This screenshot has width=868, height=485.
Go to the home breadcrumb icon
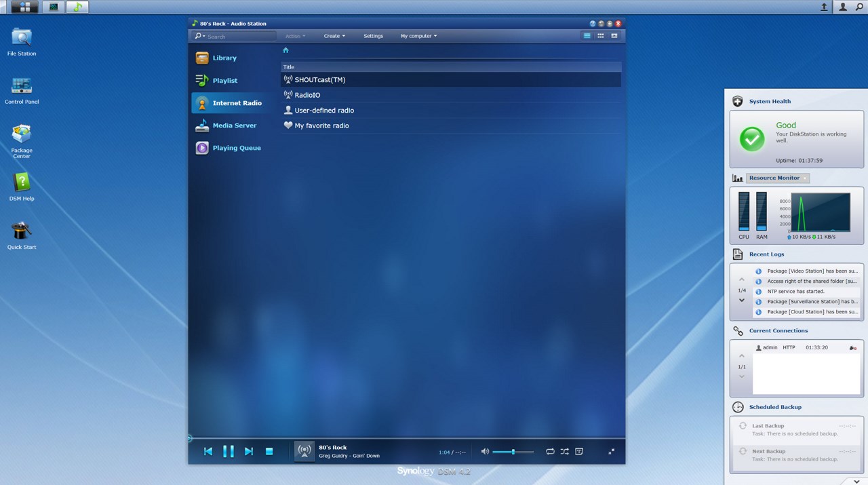pyautogui.click(x=285, y=50)
